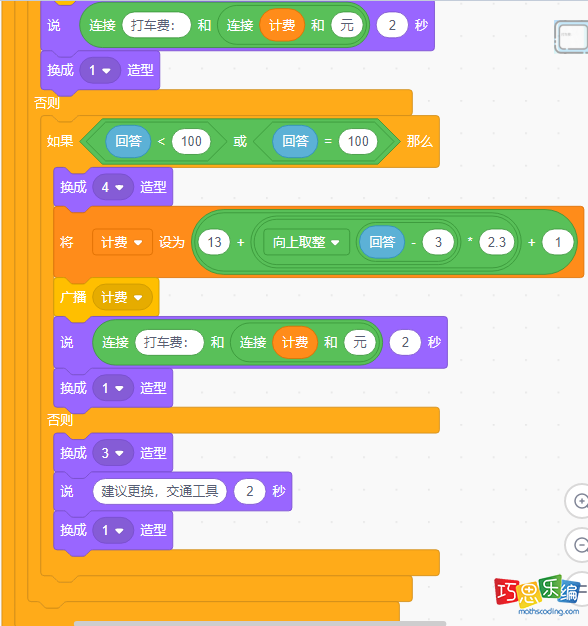Select 计费 variable reporter in topmost say block
The image size is (588, 626).
[x=282, y=25]
